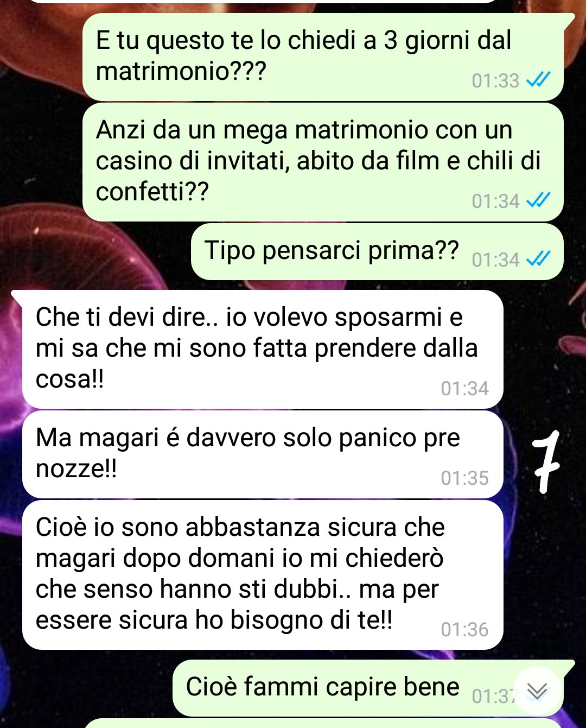Viewport: 586px width, 728px height.
Task: Select message 'Anzi da un mega matrimonio'
Action: [x=323, y=162]
